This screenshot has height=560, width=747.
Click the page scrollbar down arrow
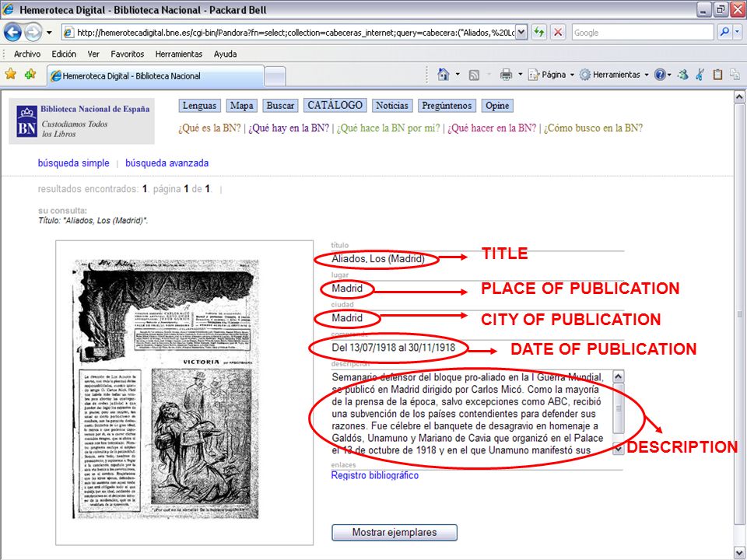tap(739, 552)
